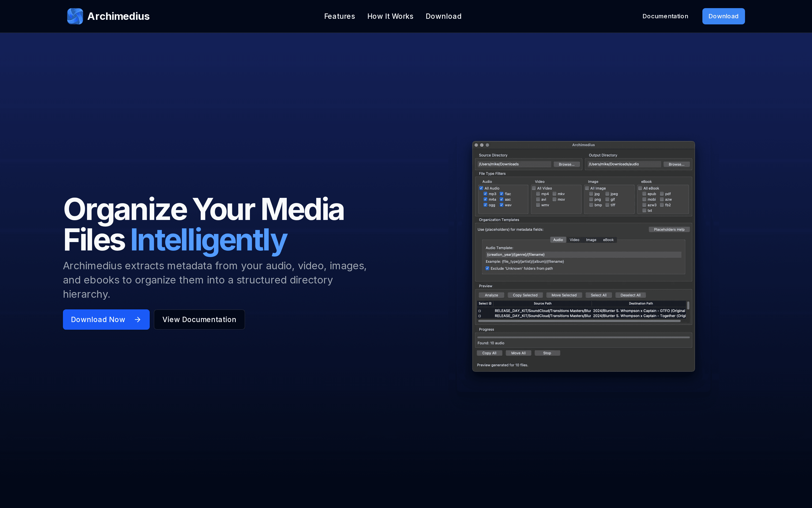Toggle the All Audio checkbox

coord(481,188)
